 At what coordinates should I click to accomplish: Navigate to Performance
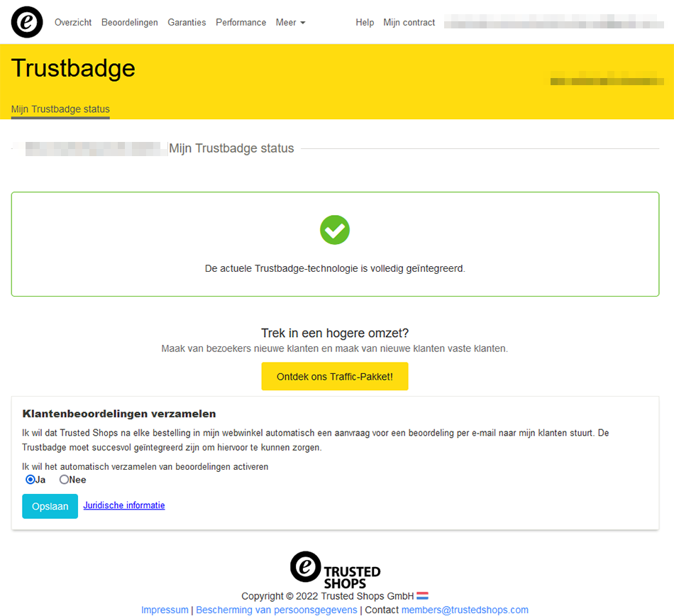click(x=241, y=22)
